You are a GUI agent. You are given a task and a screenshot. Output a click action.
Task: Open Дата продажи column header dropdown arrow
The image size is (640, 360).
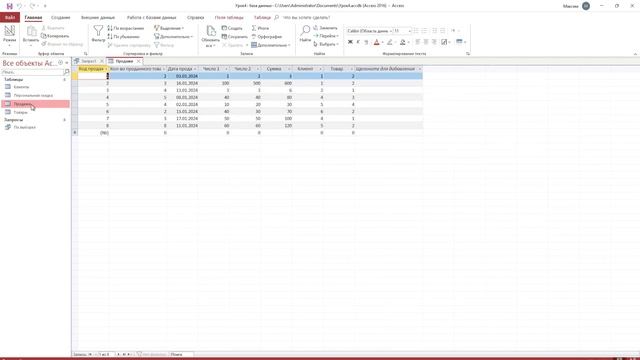point(195,69)
